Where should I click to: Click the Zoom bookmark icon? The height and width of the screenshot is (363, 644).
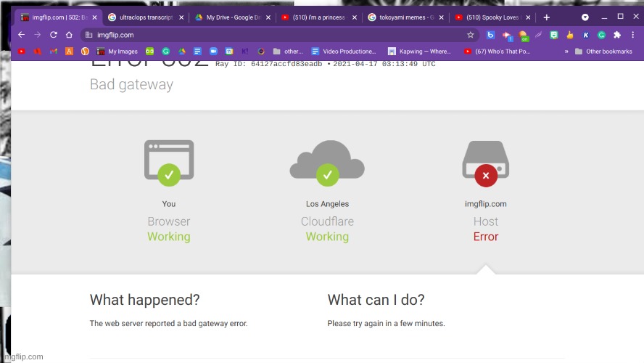[x=213, y=52]
